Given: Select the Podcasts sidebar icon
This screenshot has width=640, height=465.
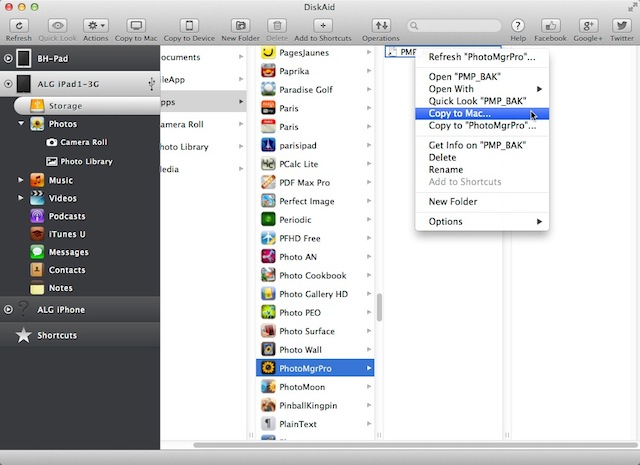Looking at the screenshot, I should (37, 216).
